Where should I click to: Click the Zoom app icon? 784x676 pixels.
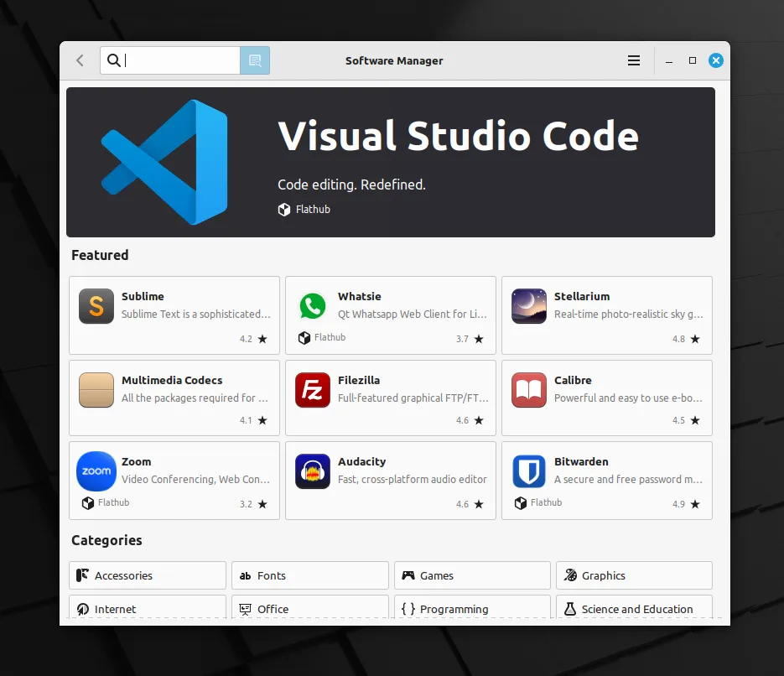pos(96,471)
